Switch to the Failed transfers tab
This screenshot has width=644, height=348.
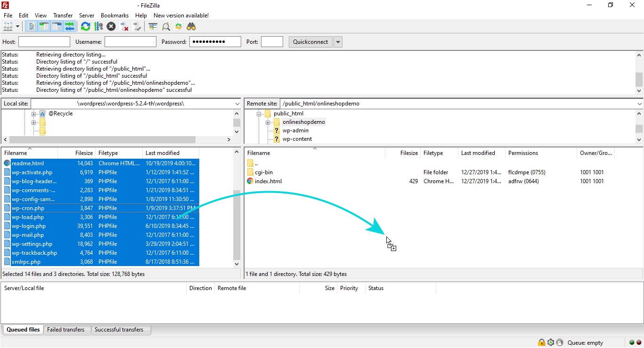(x=66, y=330)
